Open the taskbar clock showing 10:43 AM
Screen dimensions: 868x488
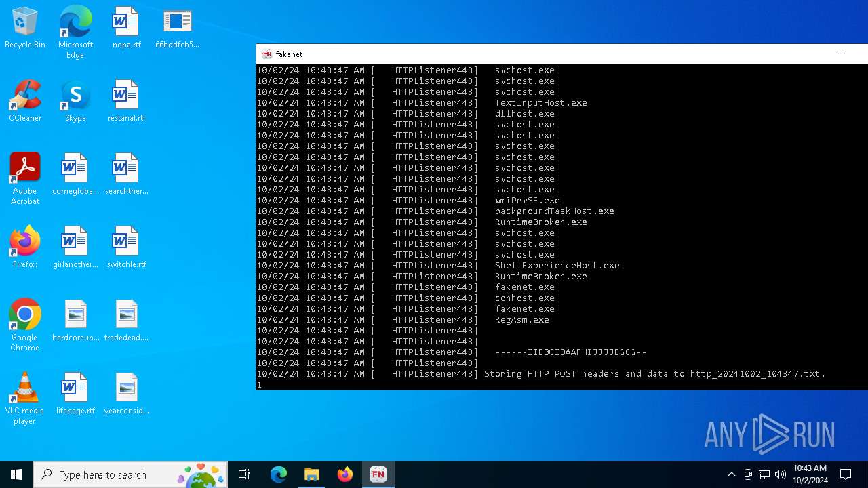pos(810,474)
